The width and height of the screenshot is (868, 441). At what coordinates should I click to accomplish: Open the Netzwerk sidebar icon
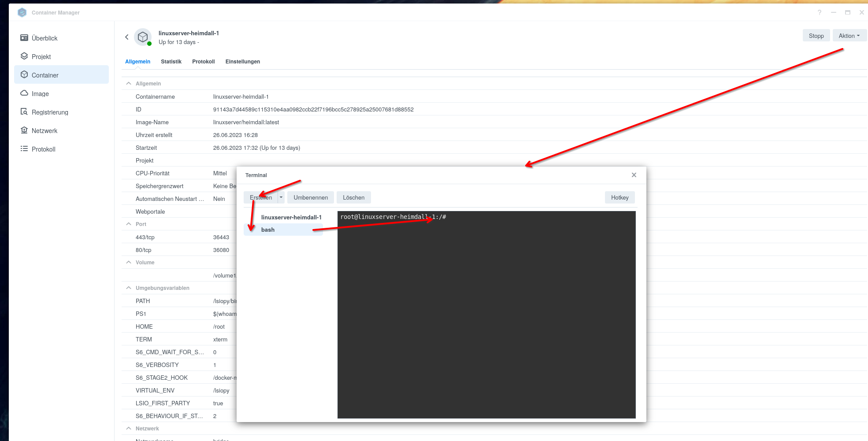[x=24, y=130]
